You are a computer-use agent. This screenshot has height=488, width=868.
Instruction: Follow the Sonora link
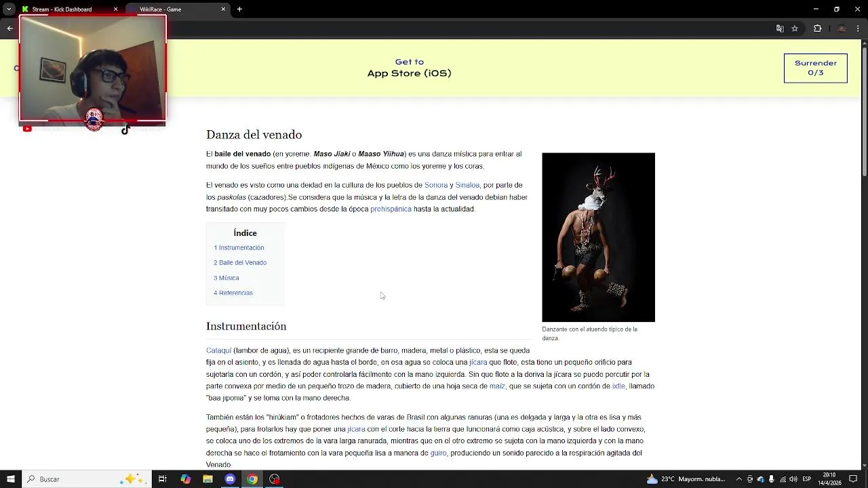436,185
